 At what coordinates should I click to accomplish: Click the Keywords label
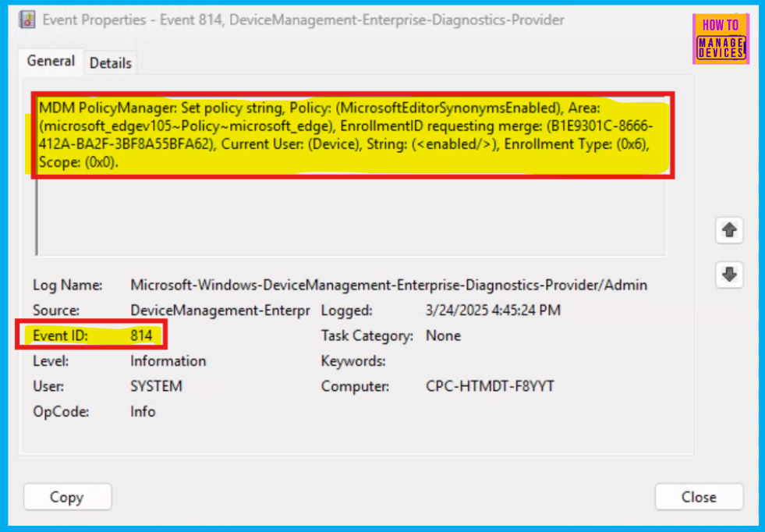[x=352, y=361]
